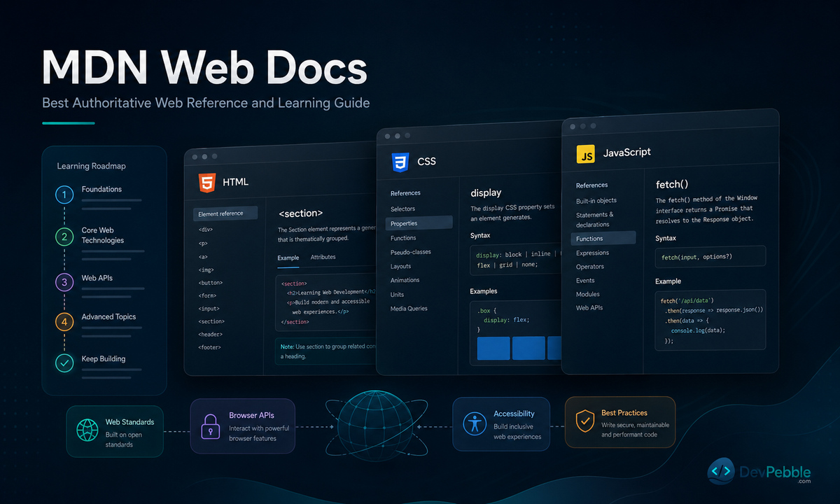Open References in CSS sidebar
The height and width of the screenshot is (504, 840).
(405, 193)
